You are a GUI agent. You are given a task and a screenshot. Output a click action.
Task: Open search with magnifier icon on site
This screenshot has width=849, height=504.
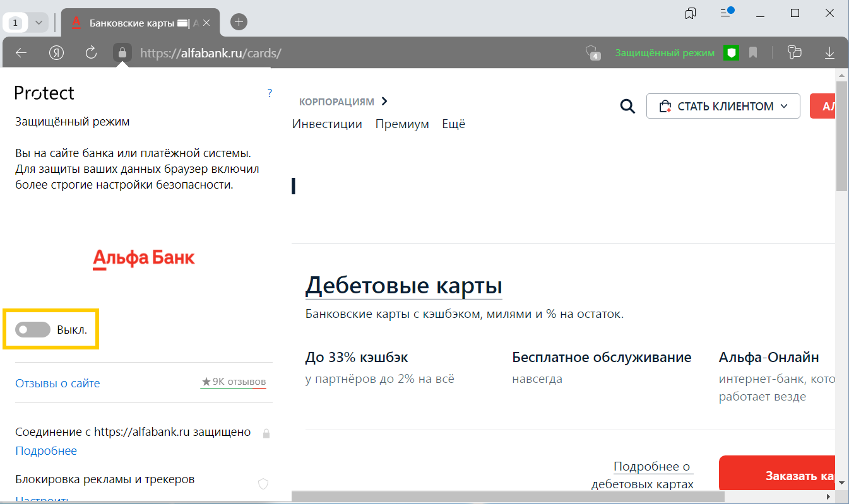627,106
